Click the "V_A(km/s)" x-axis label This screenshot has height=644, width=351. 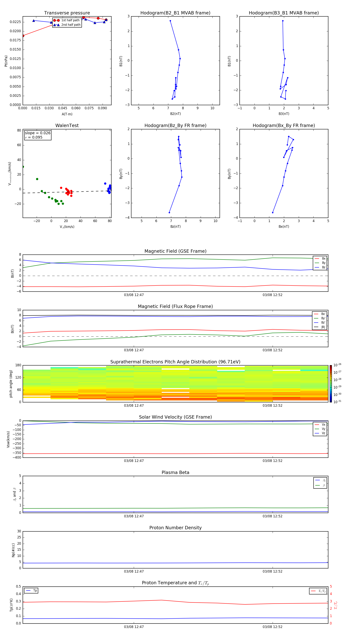pyautogui.click(x=67, y=227)
